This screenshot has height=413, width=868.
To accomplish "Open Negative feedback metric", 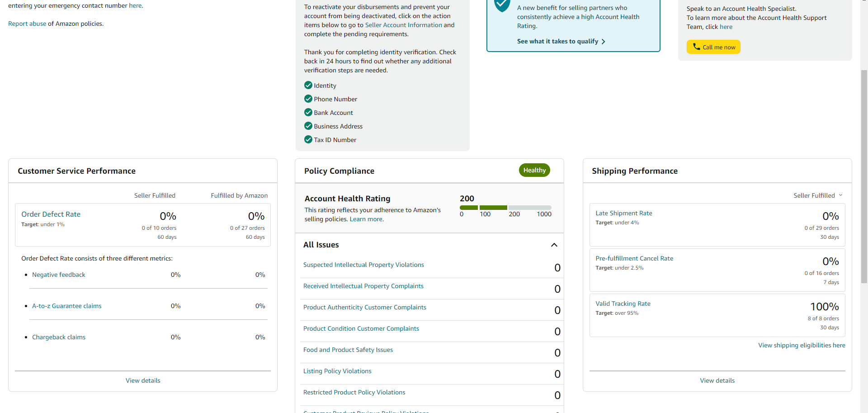I will pos(58,275).
